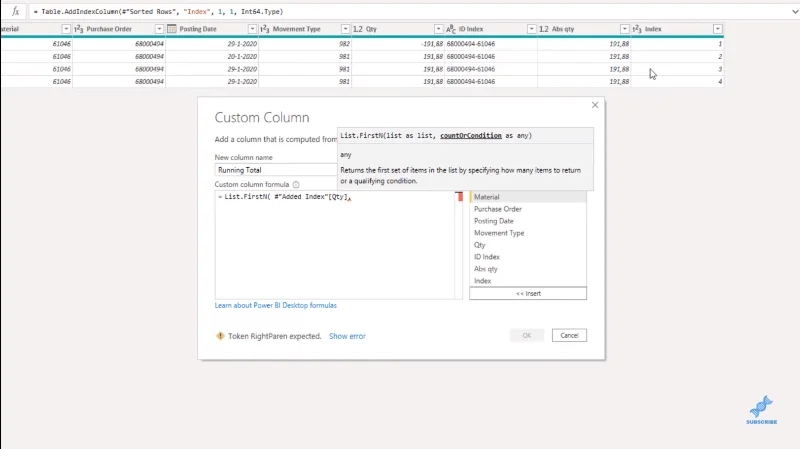Open Learn about Power BI Desktop formulas
This screenshot has height=449, width=800.
click(x=276, y=305)
